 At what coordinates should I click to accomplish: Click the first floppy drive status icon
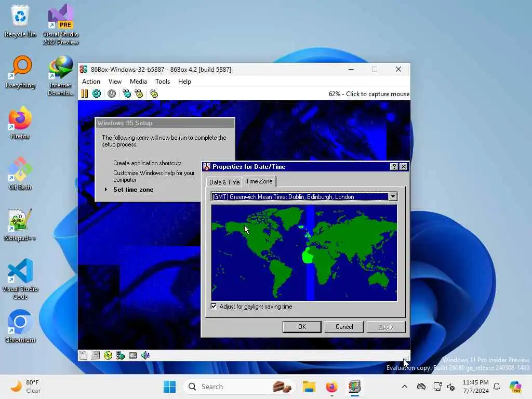coord(83,355)
